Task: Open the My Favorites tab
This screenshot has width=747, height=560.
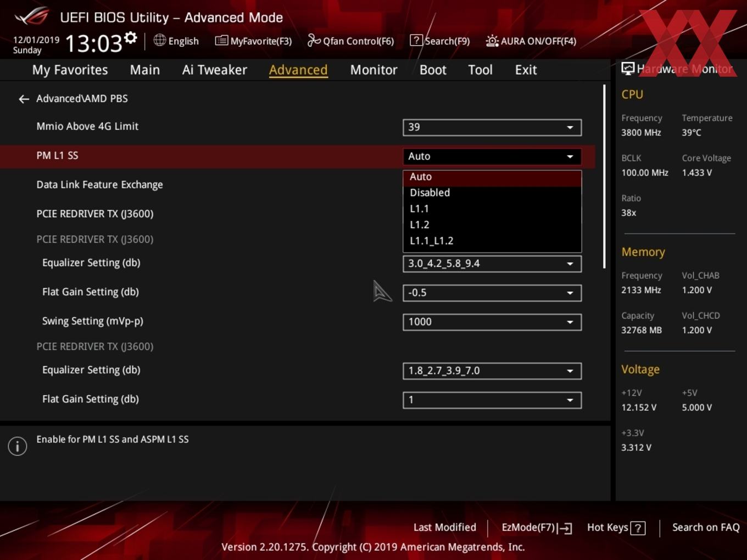Action: coord(70,70)
